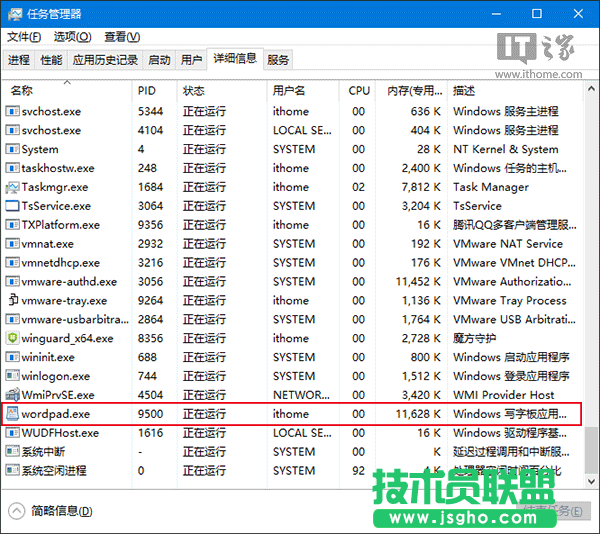Click the svchost.exe icon with PID 4104

(12, 130)
